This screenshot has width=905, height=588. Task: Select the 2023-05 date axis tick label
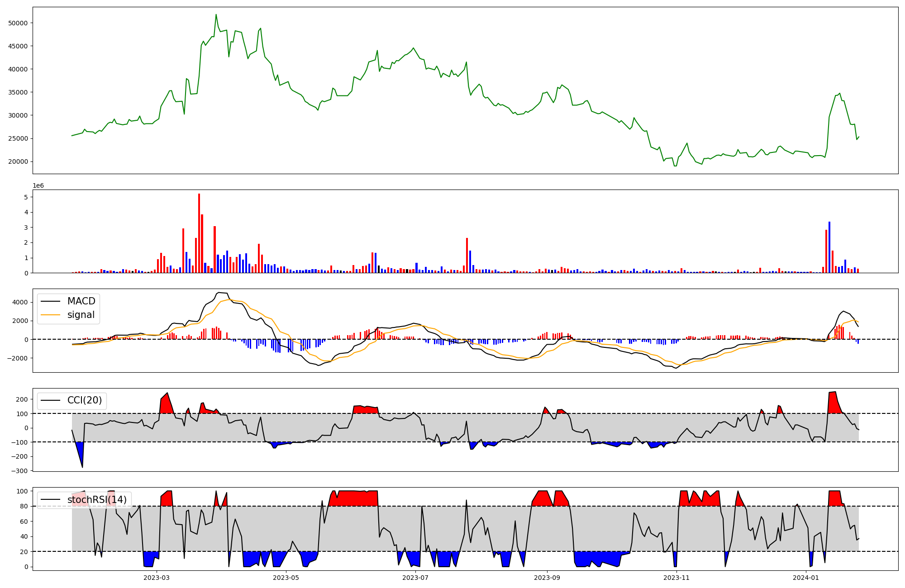point(286,578)
